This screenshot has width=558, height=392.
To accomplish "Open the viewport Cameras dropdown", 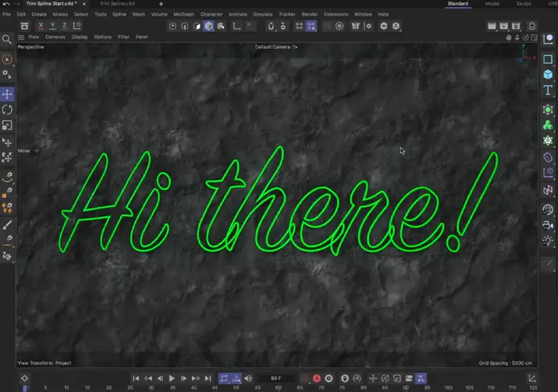I will 55,37.
